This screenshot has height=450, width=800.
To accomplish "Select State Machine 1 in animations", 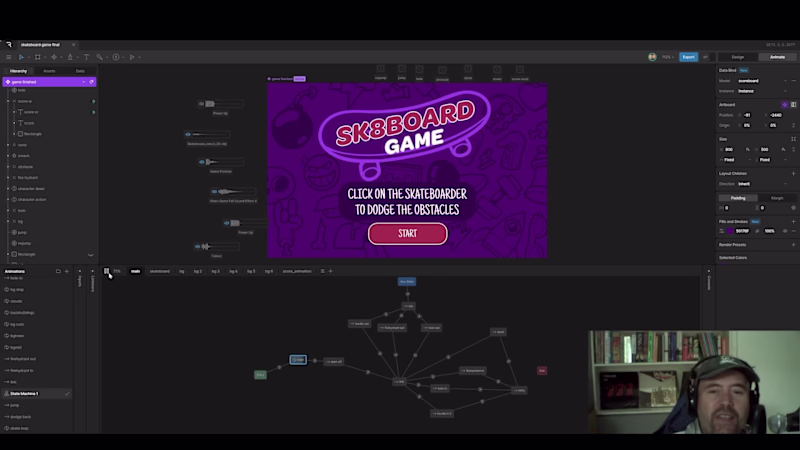I will [x=36, y=394].
